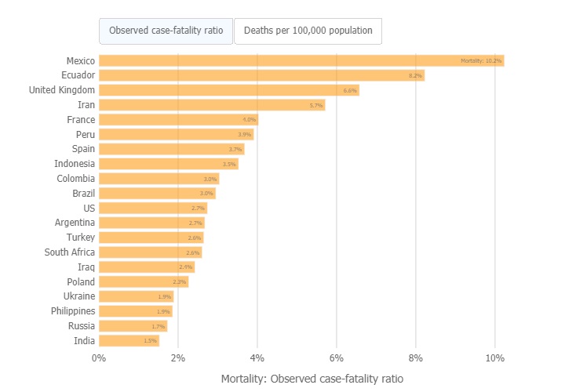The width and height of the screenshot is (565, 392).
Task: Select the Peru bar
Action: click(x=176, y=134)
